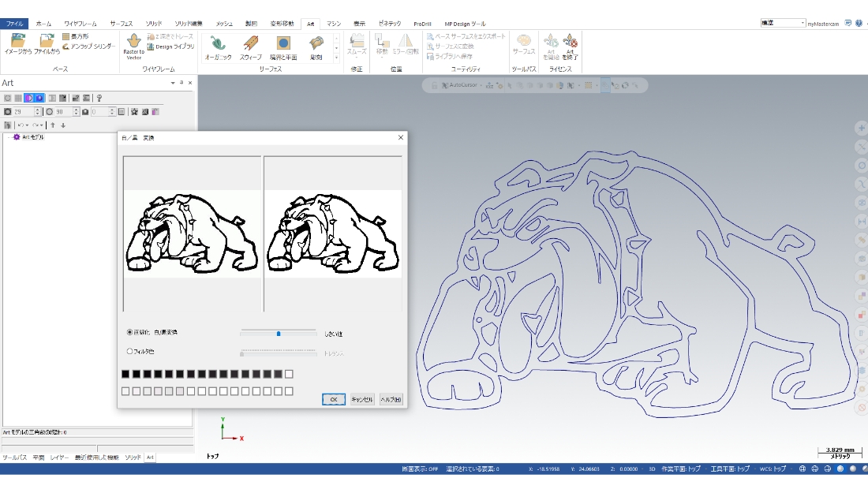Select the フィルタ色 radio option

pyautogui.click(x=140, y=351)
